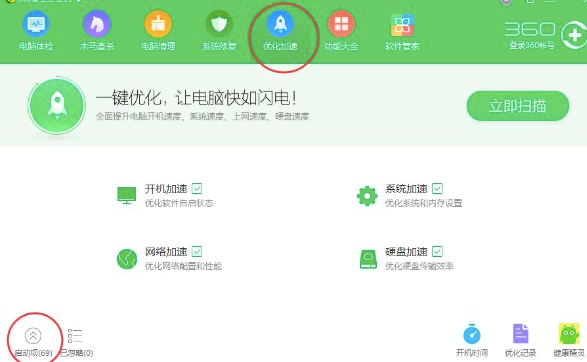Viewport: 587px width, 362px height.
Task: Open the 电脑体检 tab
Action: pyautogui.click(x=36, y=31)
